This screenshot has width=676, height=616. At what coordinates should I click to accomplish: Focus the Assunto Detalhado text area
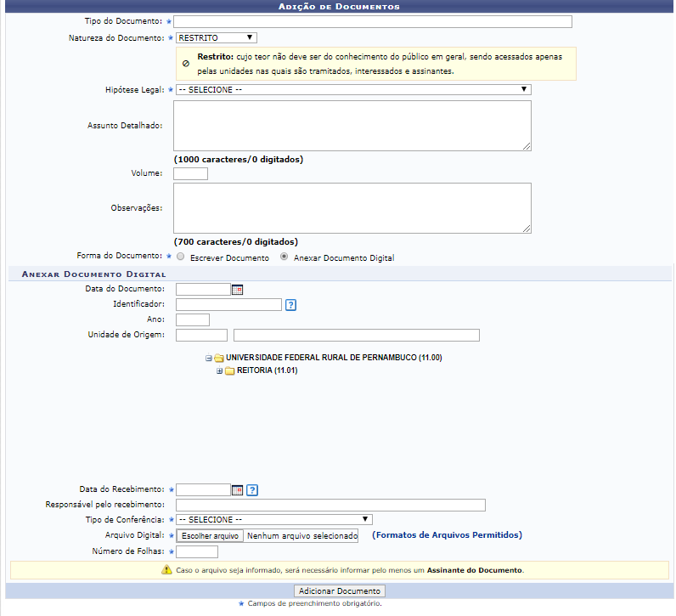click(x=352, y=126)
